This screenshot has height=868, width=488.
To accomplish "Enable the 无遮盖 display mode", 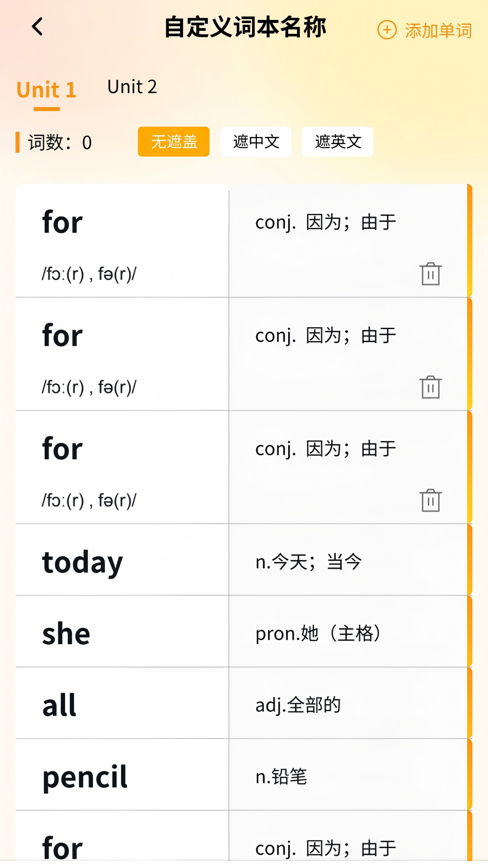I will [x=174, y=142].
